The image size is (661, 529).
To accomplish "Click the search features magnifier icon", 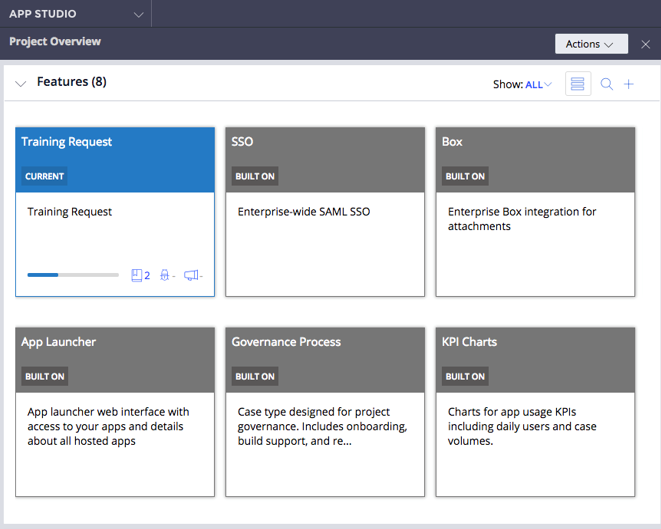I will pos(607,84).
